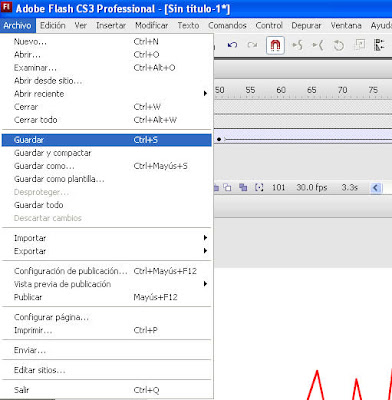The height and width of the screenshot is (400, 392).
Task: Choose Guardar como... entry
Action: 107,166
